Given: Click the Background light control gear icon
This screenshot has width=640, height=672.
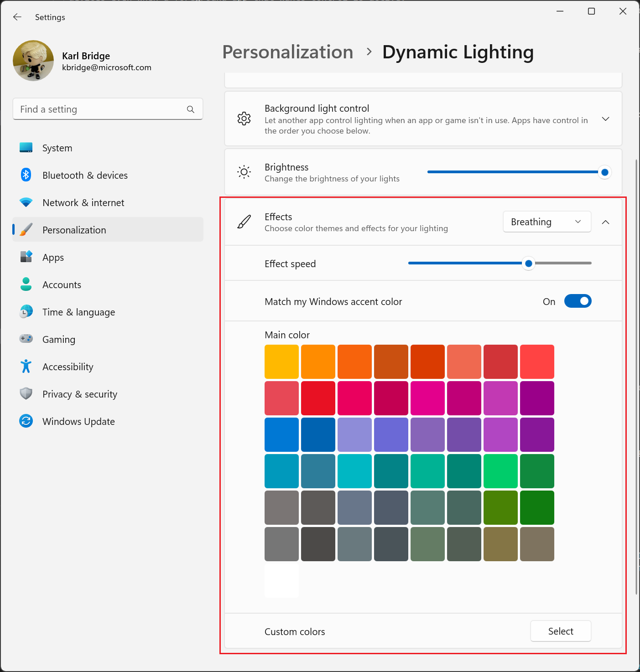Looking at the screenshot, I should click(x=244, y=118).
